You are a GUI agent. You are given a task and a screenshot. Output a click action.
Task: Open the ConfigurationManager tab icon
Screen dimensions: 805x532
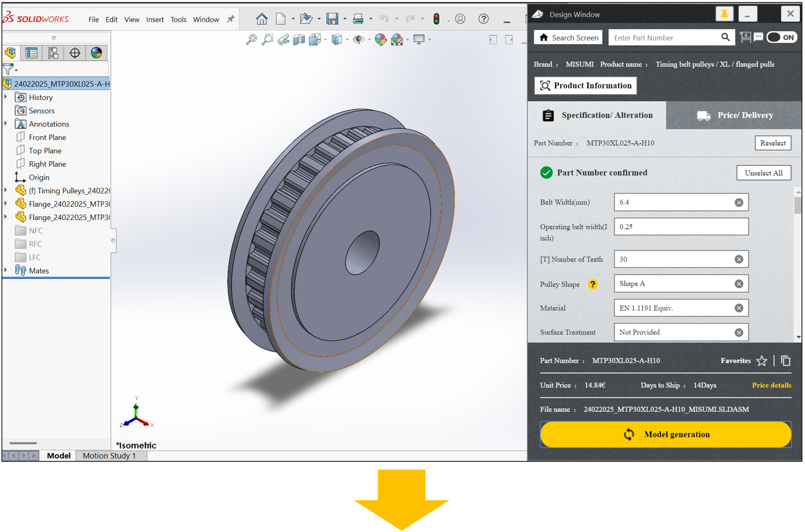point(53,53)
